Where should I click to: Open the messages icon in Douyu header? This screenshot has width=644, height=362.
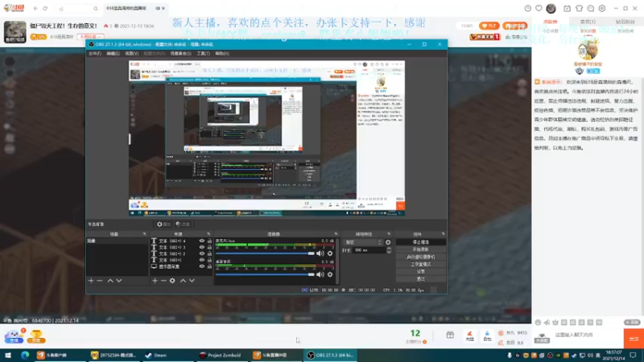[591, 8]
